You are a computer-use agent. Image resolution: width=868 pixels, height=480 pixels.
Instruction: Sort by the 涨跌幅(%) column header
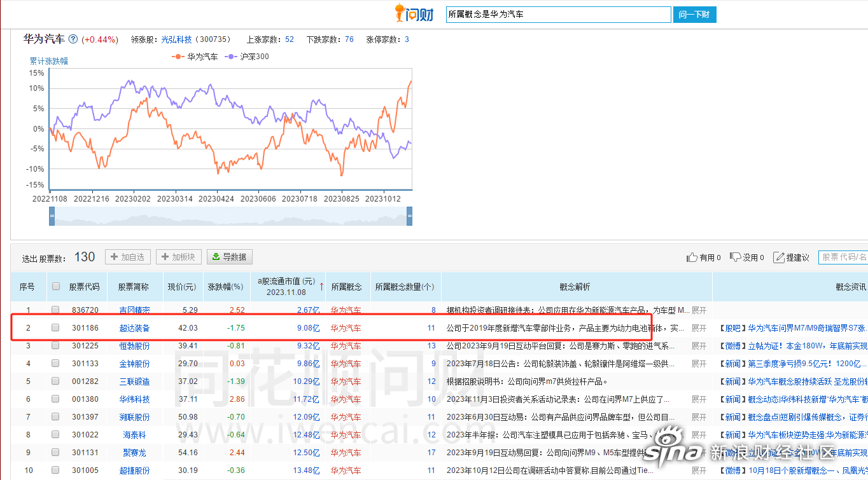(x=225, y=287)
